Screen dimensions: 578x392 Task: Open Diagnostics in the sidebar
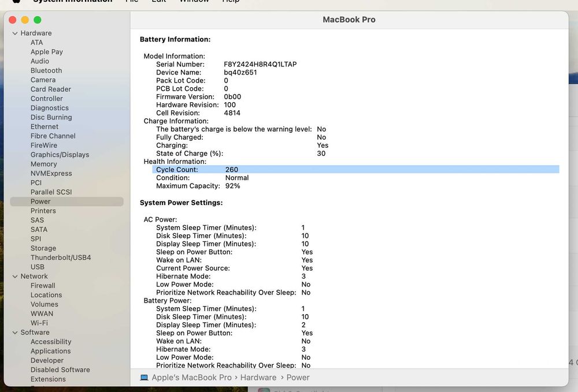[x=49, y=108]
